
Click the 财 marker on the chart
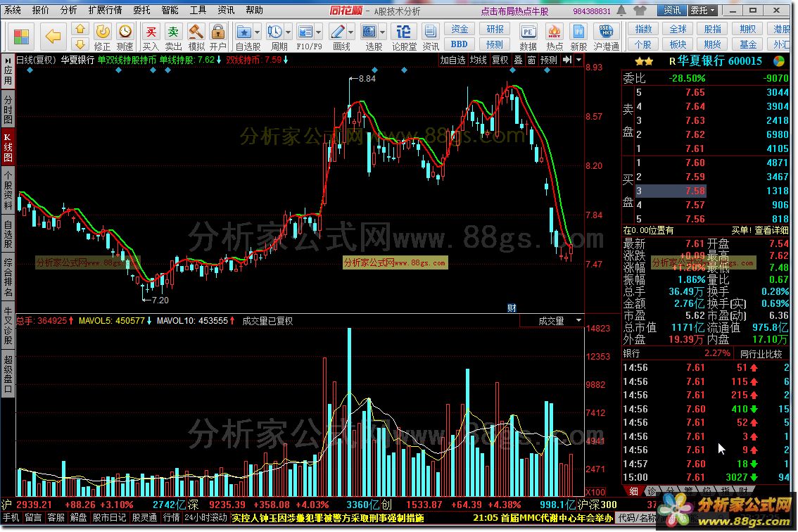[512, 308]
